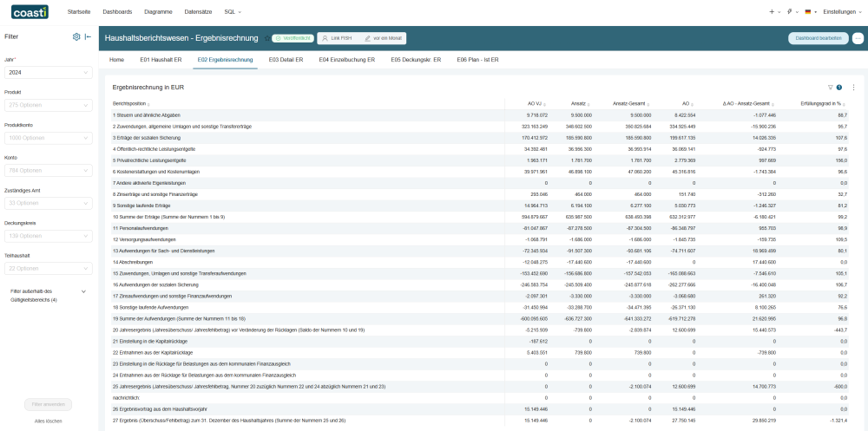Open the Teilhaushalt filter dropdown
Viewport: 868px width, 431px height.
[48, 268]
